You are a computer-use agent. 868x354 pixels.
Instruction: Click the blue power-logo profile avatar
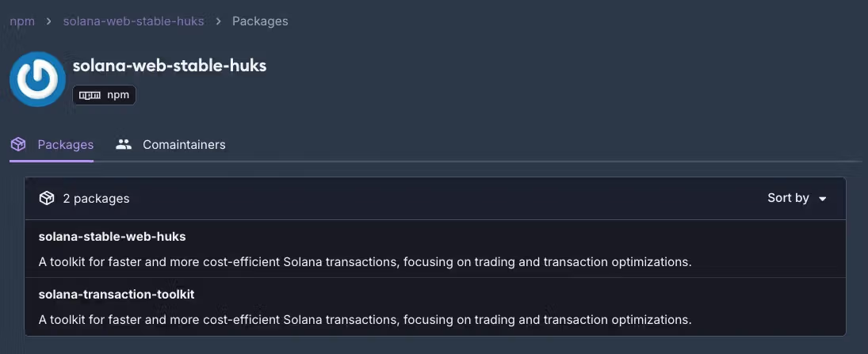tap(37, 79)
